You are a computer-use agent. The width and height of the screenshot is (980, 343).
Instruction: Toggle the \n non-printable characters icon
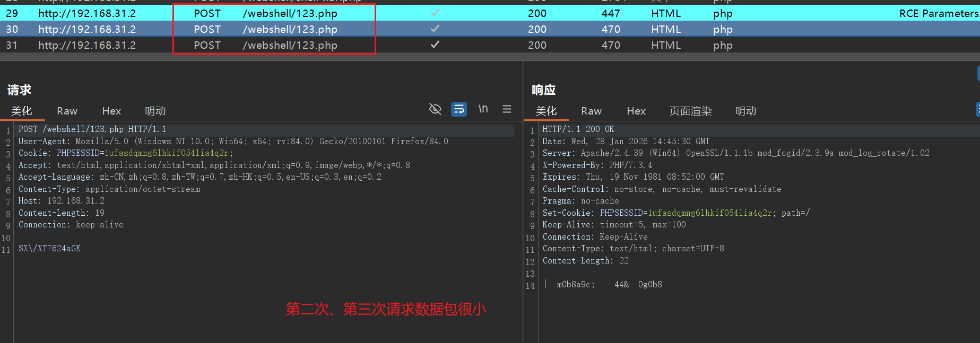click(x=483, y=109)
